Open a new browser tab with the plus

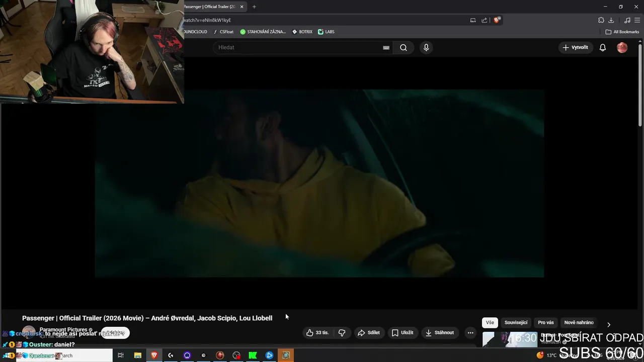[254, 7]
